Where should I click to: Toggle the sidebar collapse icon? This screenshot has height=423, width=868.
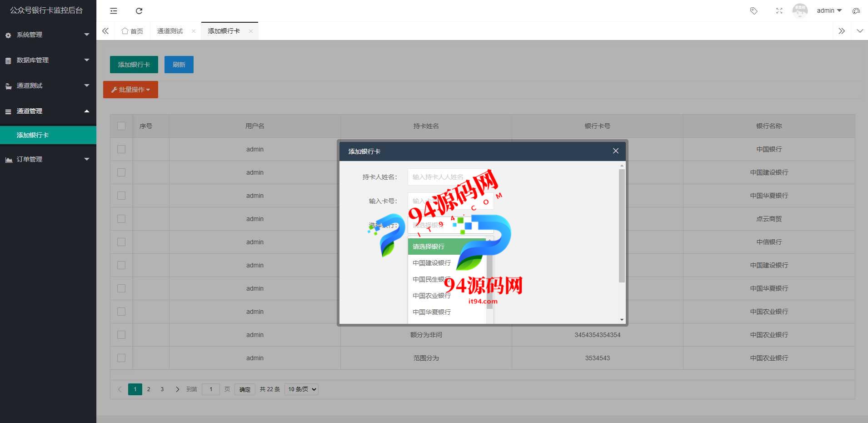(x=114, y=11)
